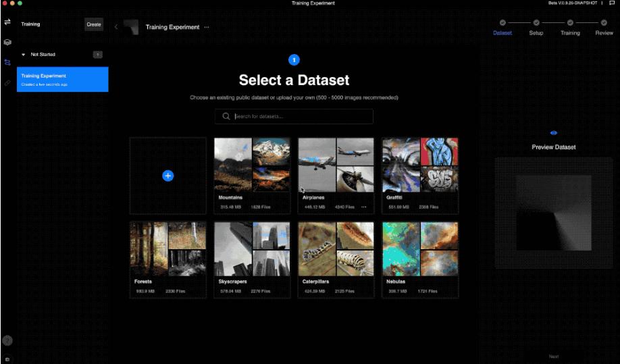Click the magnifier icon in search bar
Viewport: 620px width, 364px height.
point(226,116)
